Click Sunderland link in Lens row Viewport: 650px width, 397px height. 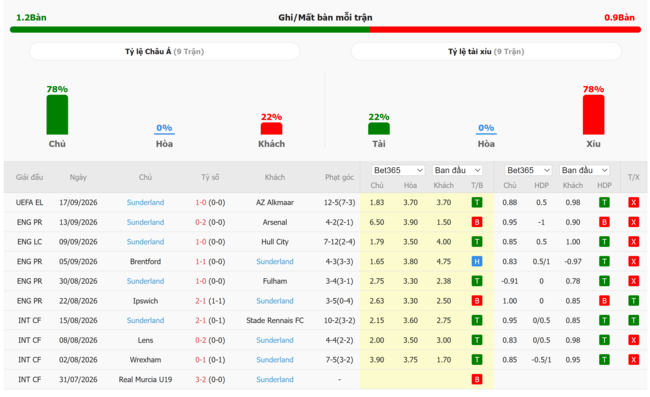[275, 340]
